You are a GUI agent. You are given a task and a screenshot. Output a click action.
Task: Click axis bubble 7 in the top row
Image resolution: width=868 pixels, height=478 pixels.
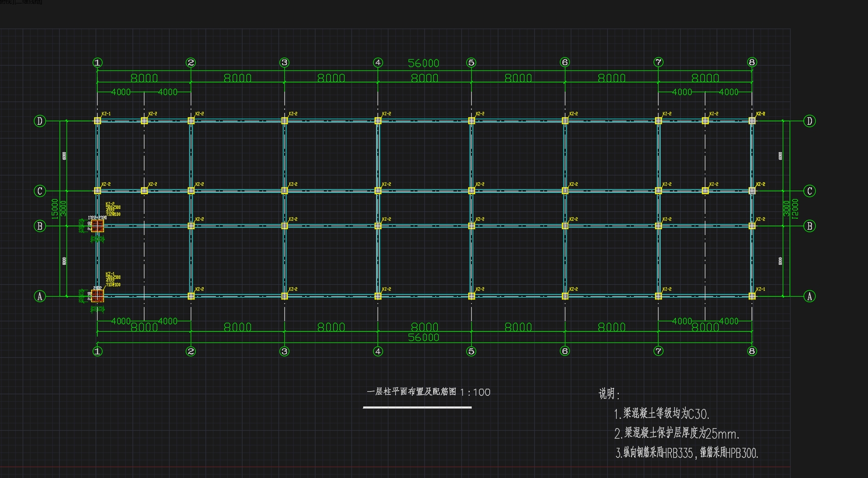point(659,62)
